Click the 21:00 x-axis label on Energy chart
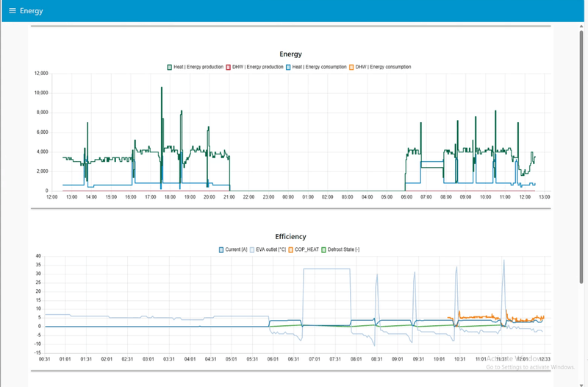 [229, 197]
